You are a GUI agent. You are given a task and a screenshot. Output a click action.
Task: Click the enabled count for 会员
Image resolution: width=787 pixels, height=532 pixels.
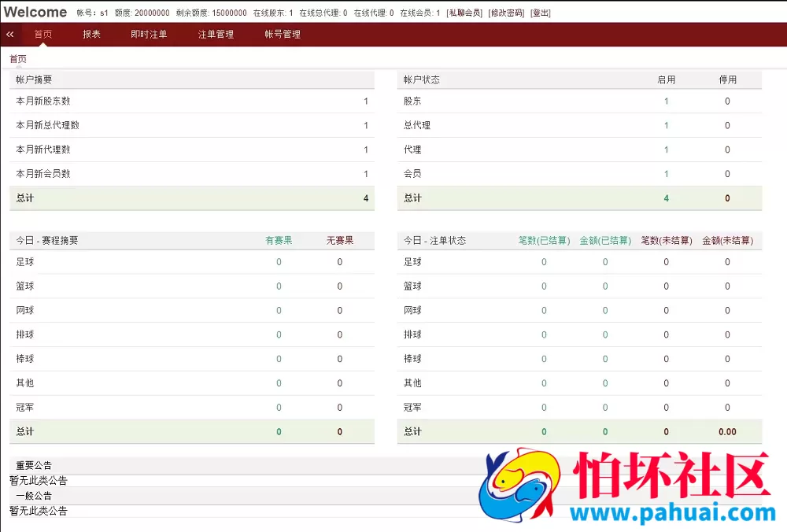[x=666, y=174]
